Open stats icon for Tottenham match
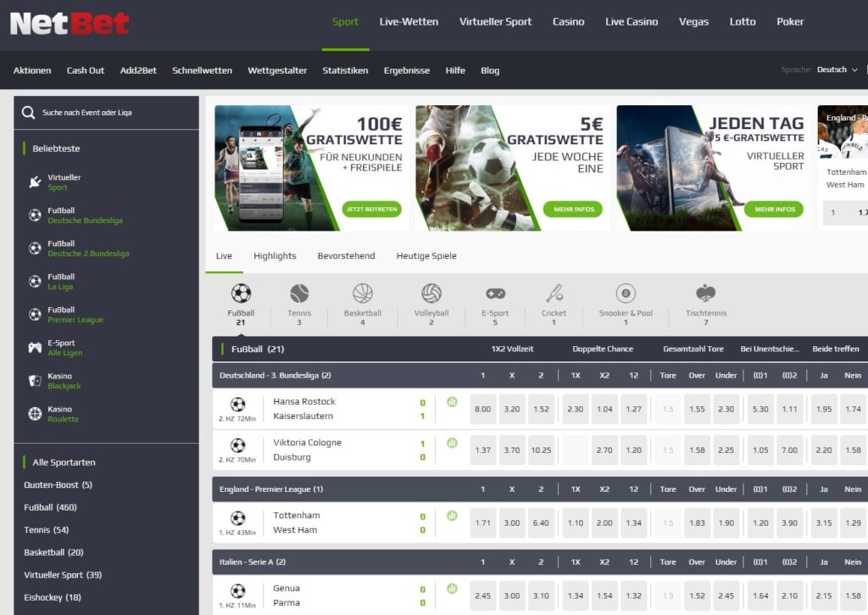868x615 pixels. click(x=452, y=516)
